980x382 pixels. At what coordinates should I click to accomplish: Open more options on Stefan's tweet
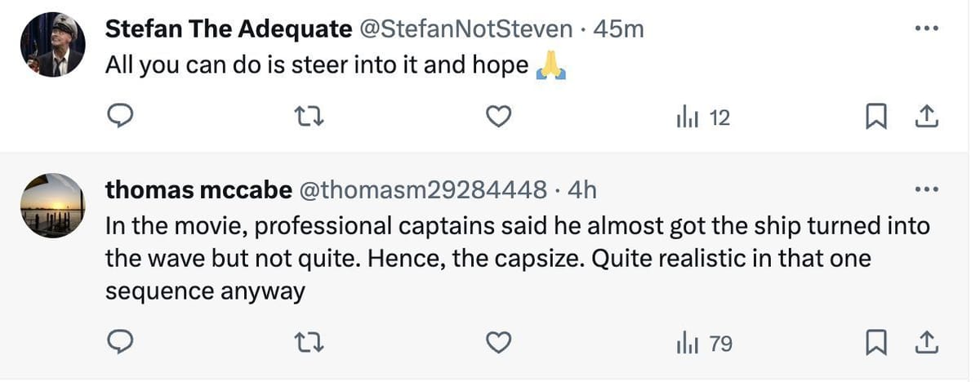coord(927,29)
